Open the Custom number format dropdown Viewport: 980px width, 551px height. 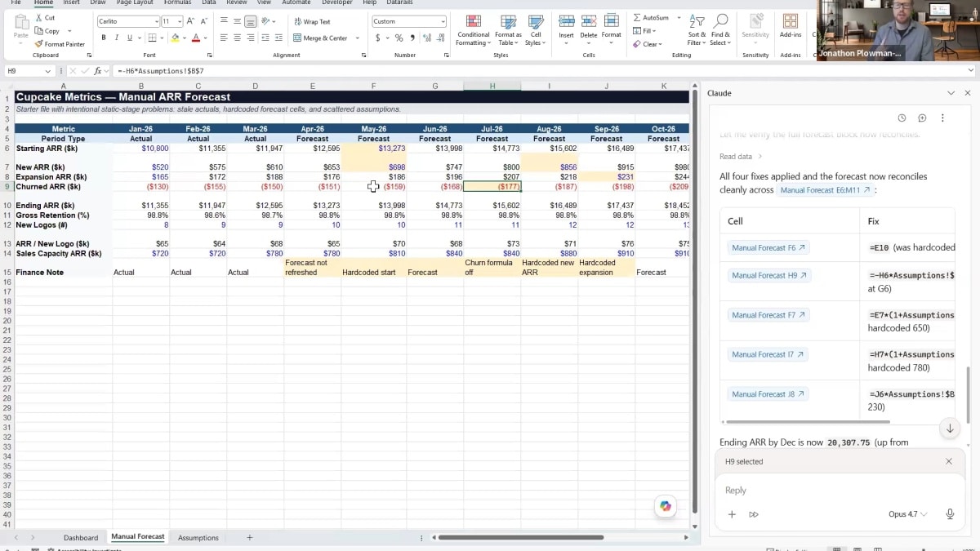tap(443, 21)
